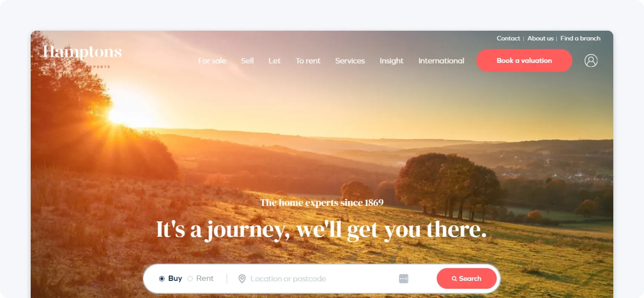Screen dimensions: 644x298
Task: Expand the Insight menu
Action: click(x=391, y=61)
